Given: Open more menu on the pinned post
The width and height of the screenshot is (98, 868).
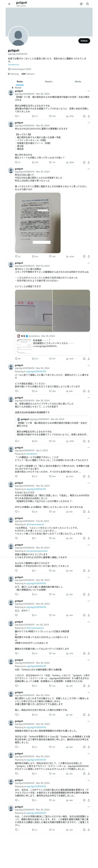Looking at the screenshot, I should 89,91.
